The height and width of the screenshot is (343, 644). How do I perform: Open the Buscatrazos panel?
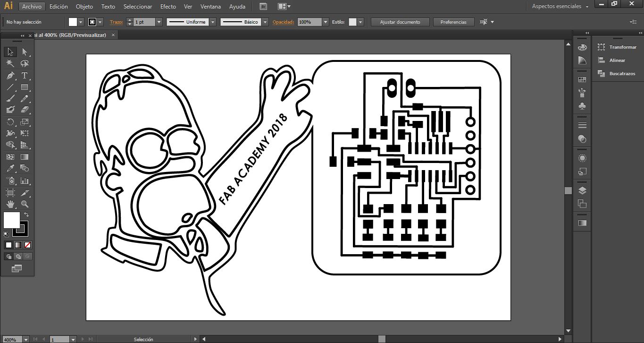(x=617, y=74)
